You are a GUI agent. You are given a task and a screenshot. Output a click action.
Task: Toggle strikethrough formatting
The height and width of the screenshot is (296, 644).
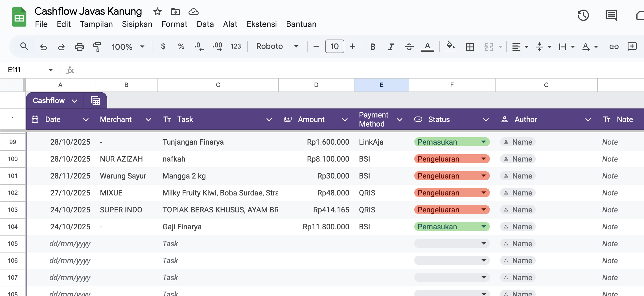[409, 47]
